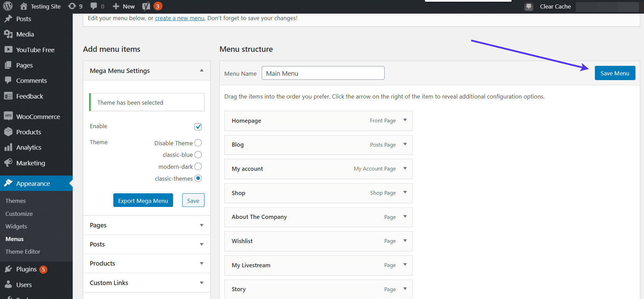
Task: Expand the Homepage menu item arrow
Action: pyautogui.click(x=405, y=120)
